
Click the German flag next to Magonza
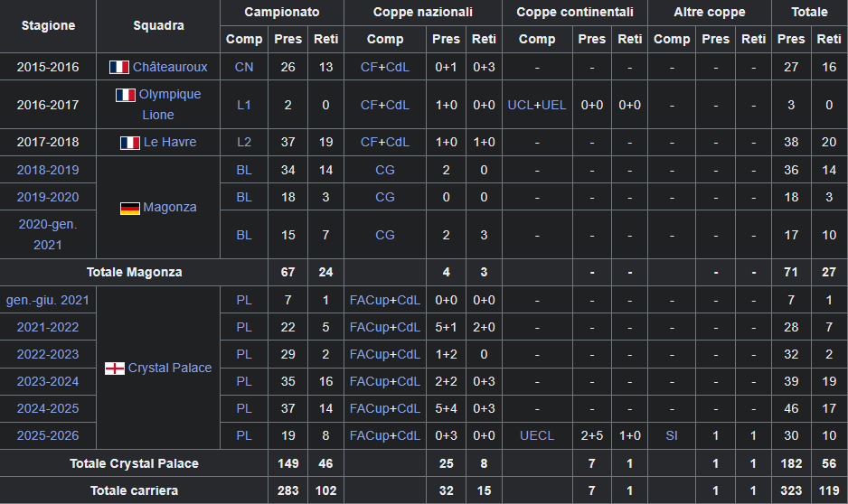[x=130, y=208]
